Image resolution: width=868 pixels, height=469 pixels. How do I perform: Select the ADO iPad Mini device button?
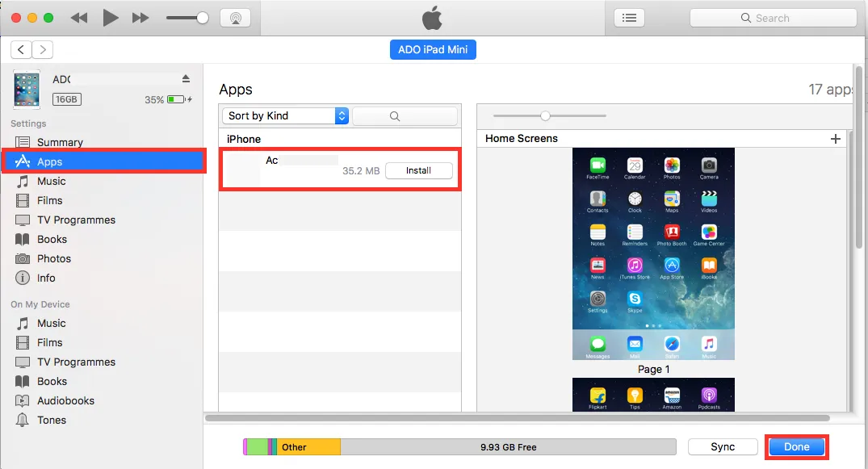click(x=433, y=50)
